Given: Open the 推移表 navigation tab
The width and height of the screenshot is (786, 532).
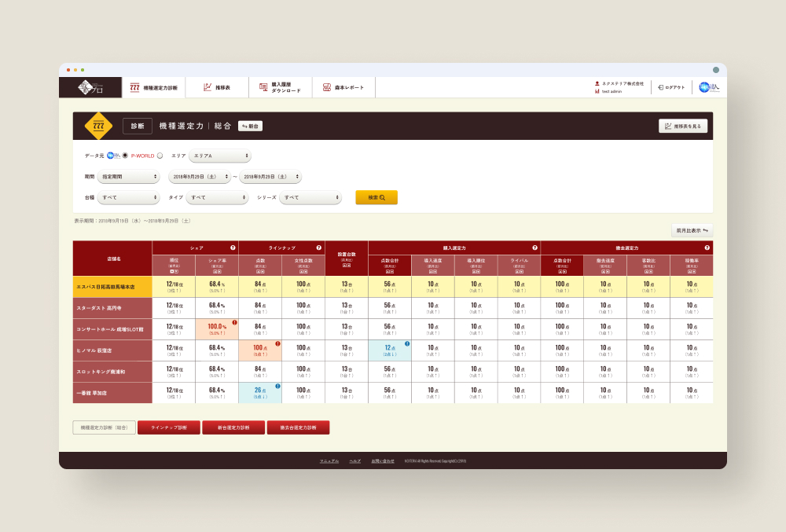Looking at the screenshot, I should click(x=217, y=87).
